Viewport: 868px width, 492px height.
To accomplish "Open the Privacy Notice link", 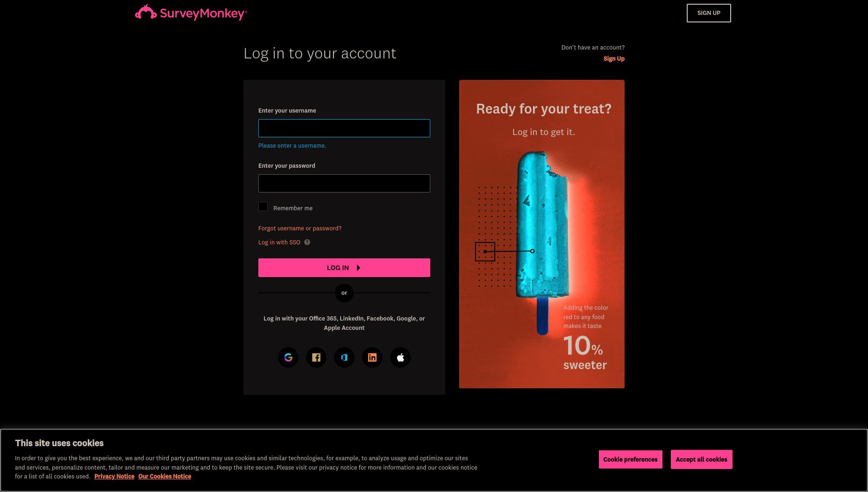I will [114, 477].
